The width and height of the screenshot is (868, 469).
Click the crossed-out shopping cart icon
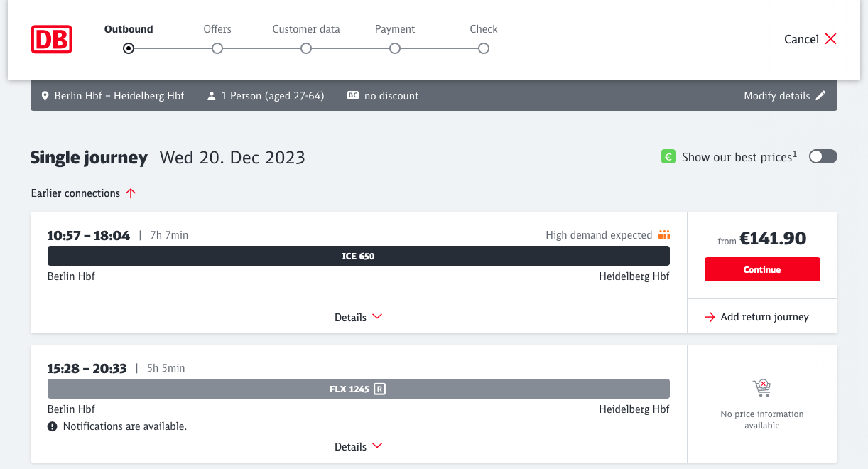(x=761, y=388)
